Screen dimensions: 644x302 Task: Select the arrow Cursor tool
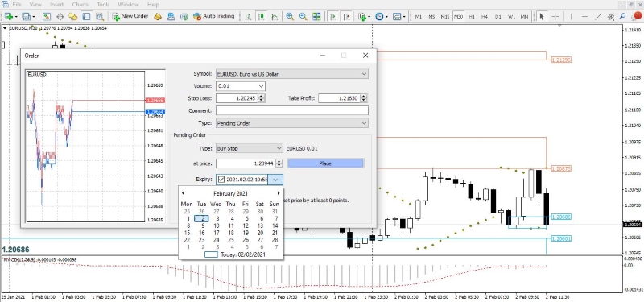click(x=542, y=16)
